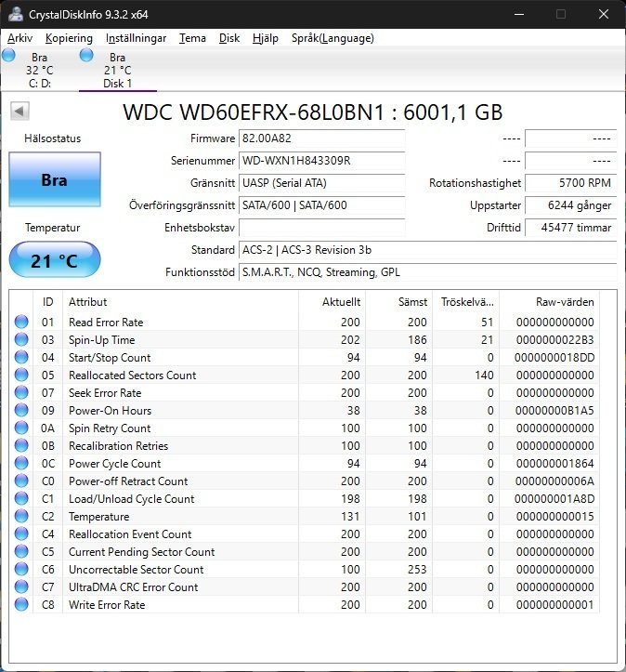626x672 pixels.
Task: Click the status orb for Start/Stop Count
Action: click(21, 357)
